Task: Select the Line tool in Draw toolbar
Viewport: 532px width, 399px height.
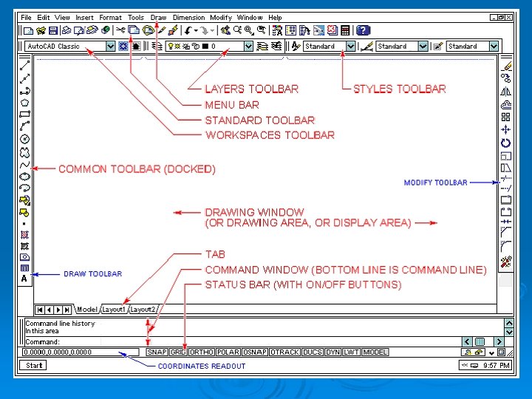Action: click(x=25, y=66)
